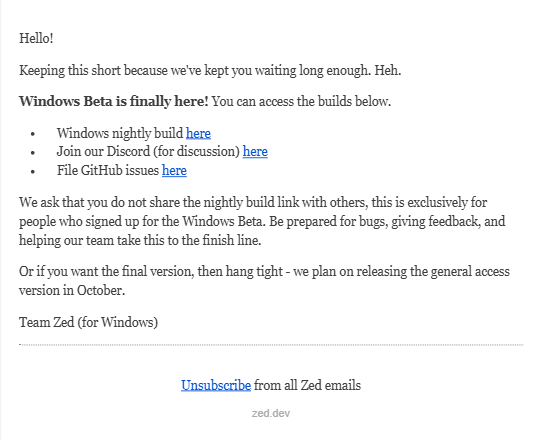Click the bullet beside File GitHub issues

coord(33,171)
